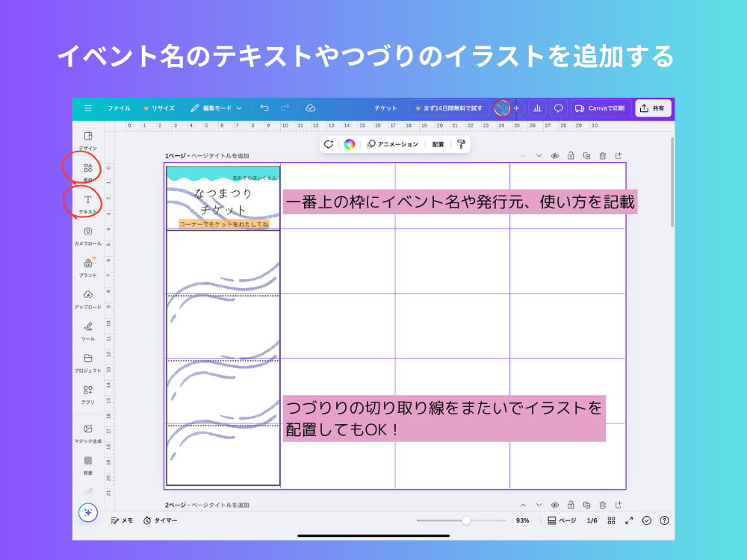
Task: Lock page 1 with the padlock icon
Action: pos(570,155)
